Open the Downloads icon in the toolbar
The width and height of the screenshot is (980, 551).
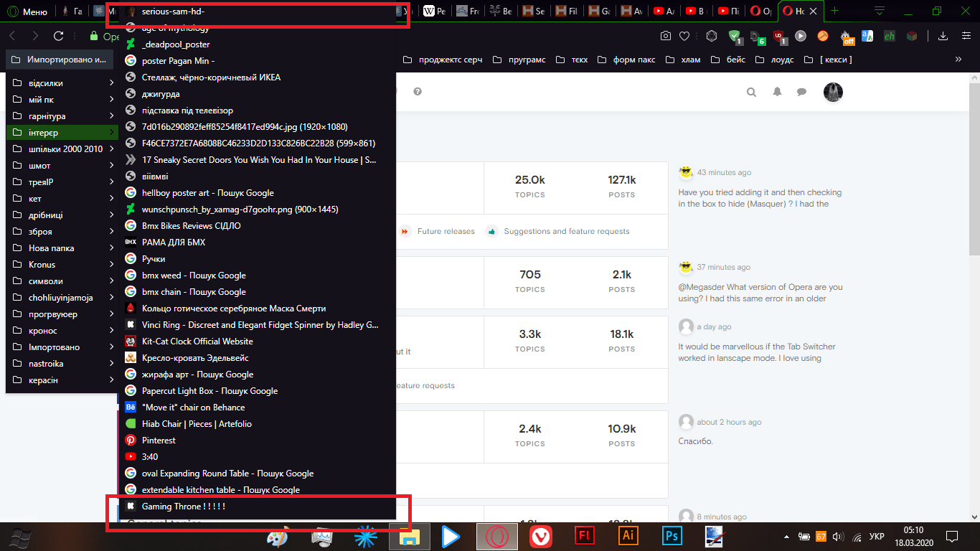(x=942, y=36)
